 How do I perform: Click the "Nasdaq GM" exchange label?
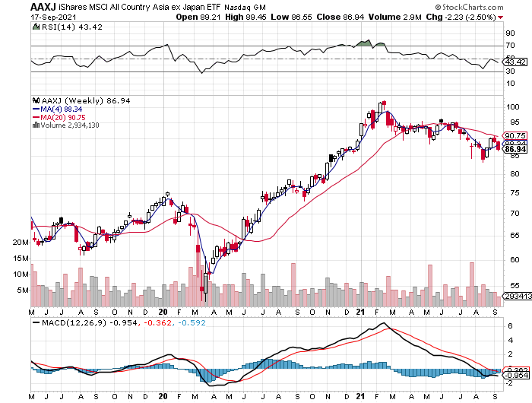pyautogui.click(x=245, y=7)
